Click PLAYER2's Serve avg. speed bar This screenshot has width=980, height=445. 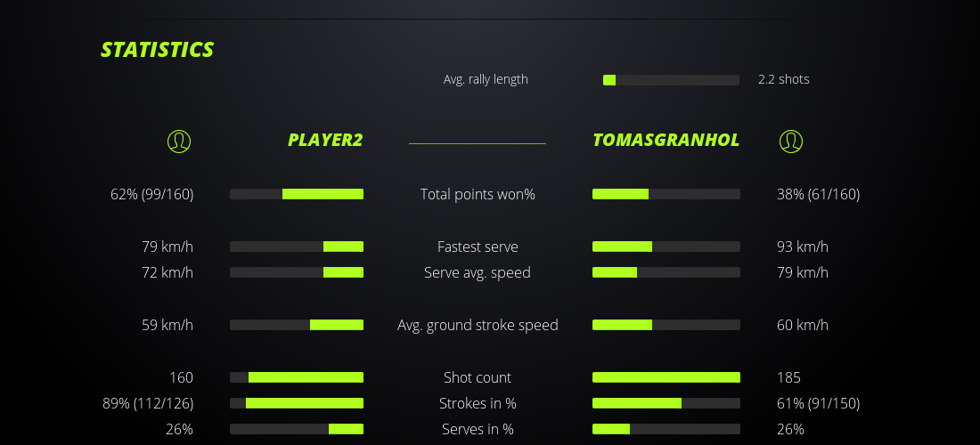pos(297,272)
